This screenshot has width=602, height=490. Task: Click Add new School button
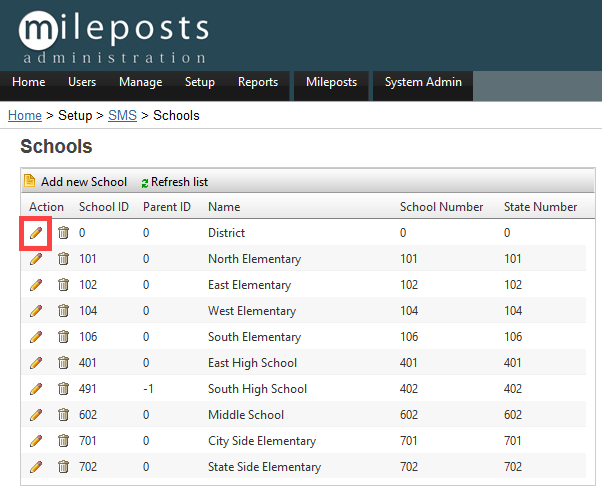click(76, 181)
